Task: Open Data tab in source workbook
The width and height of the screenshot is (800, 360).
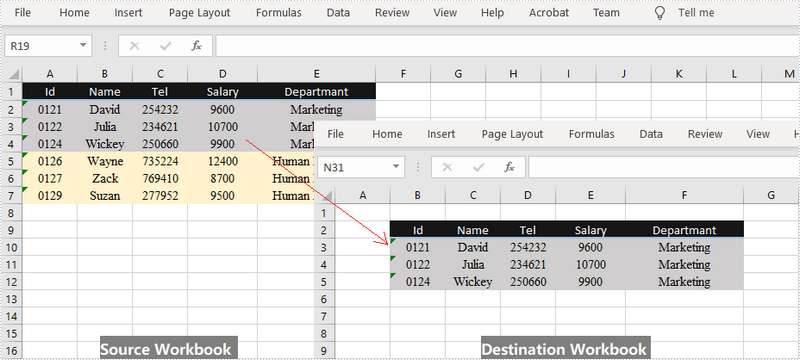Action: 338,13
